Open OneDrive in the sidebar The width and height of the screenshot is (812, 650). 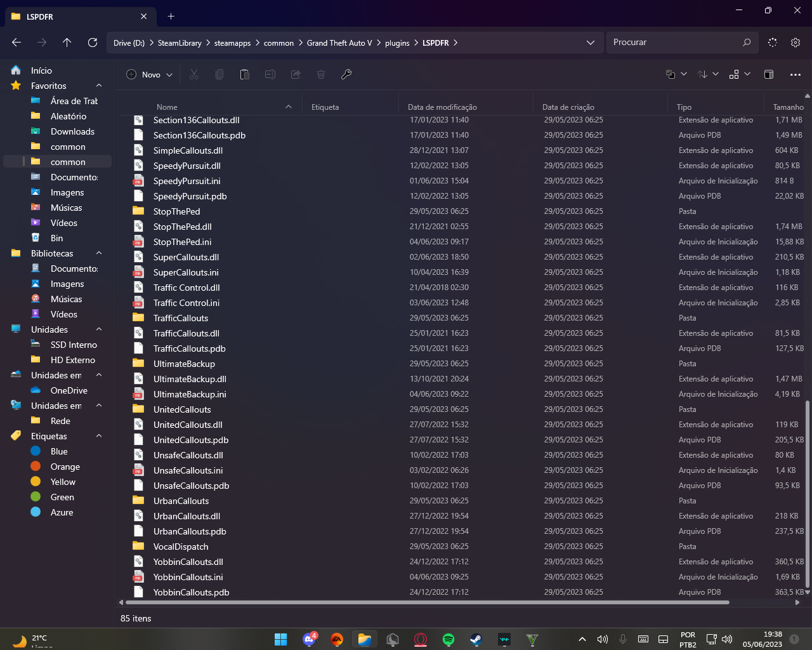tap(69, 390)
